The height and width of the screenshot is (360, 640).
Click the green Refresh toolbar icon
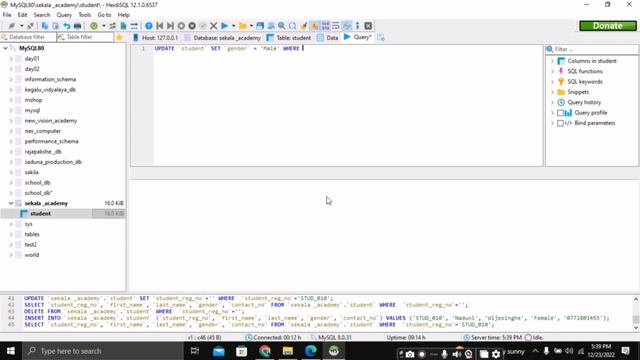point(94,26)
